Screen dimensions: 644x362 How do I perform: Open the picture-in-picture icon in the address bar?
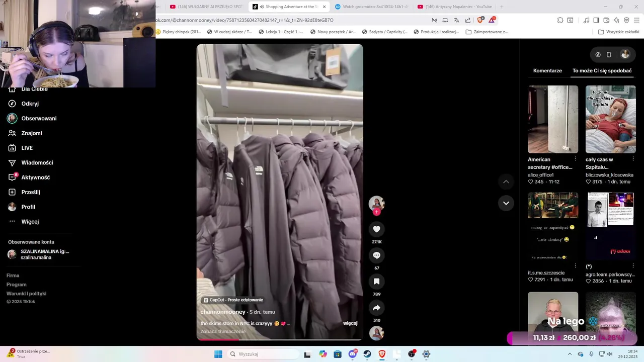click(445, 20)
